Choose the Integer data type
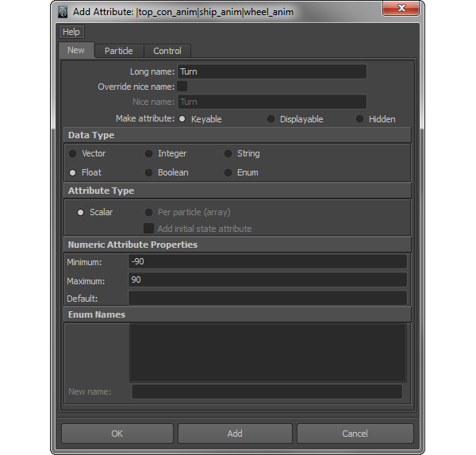 coord(148,153)
